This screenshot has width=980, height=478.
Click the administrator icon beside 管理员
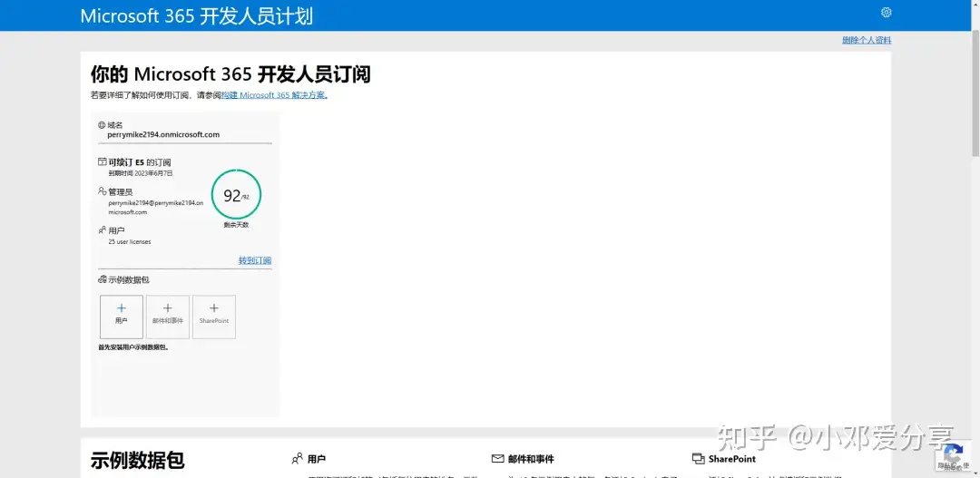tap(102, 191)
